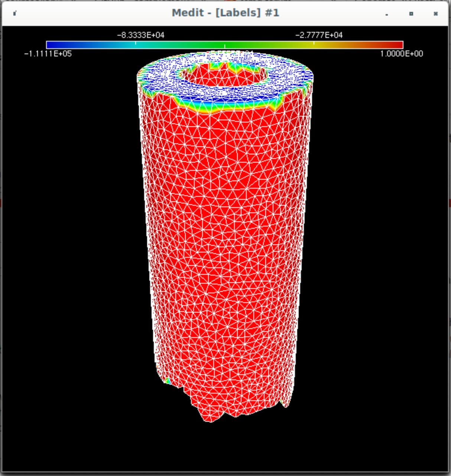451x476 pixels.
Task: Minimize the Medit window
Action: (x=387, y=14)
